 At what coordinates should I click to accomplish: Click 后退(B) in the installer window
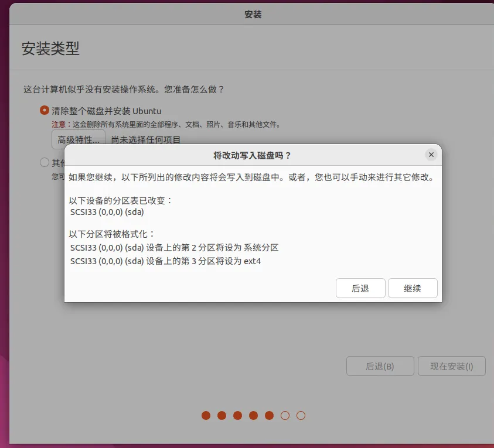[x=380, y=366]
